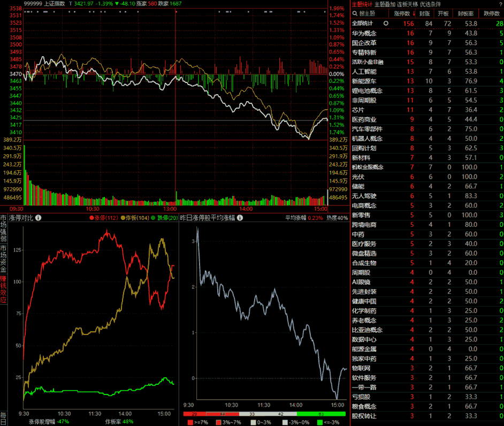504x426 pixels.
Task: Select the 汽车零部件 theme row
Action: coord(427,129)
